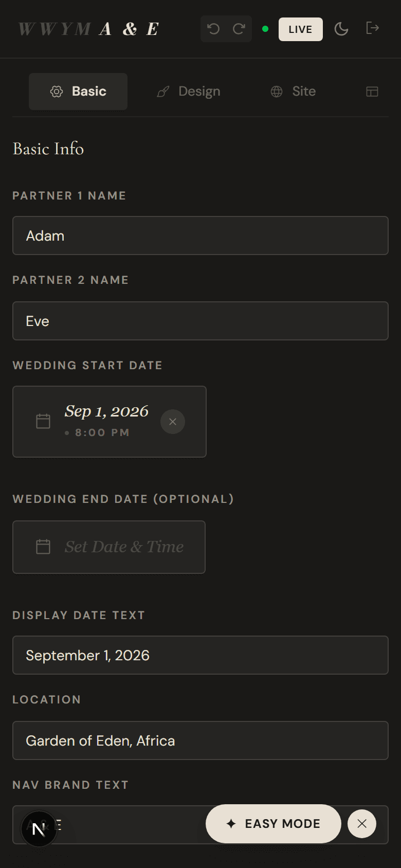Click inside the Location field
Image resolution: width=401 pixels, height=868 pixels.
tap(200, 740)
